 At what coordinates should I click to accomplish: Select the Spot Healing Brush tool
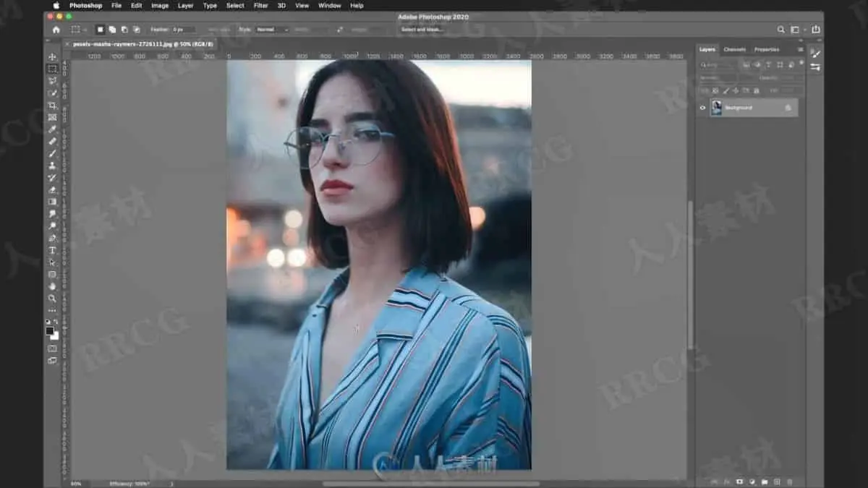pyautogui.click(x=52, y=142)
